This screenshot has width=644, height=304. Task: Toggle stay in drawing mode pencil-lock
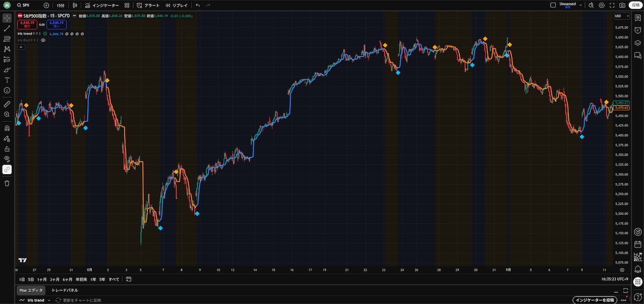click(x=7, y=138)
